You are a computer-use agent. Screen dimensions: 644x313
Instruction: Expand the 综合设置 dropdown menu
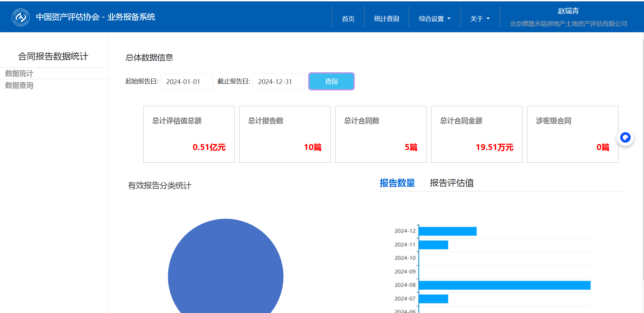click(x=435, y=19)
